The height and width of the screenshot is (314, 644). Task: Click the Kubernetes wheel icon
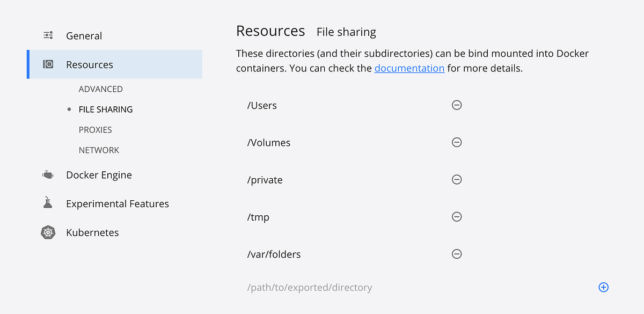click(48, 232)
